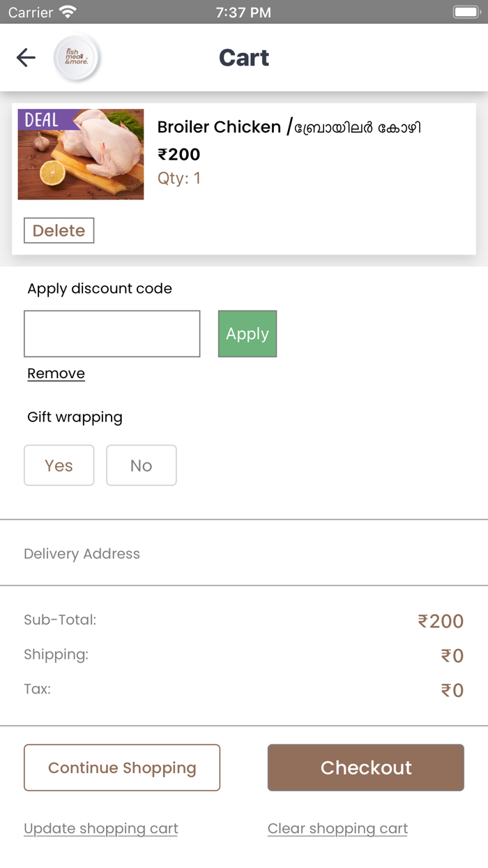Tap the Fish Meat & More logo
Screen dimensions: 488x868
(x=77, y=58)
